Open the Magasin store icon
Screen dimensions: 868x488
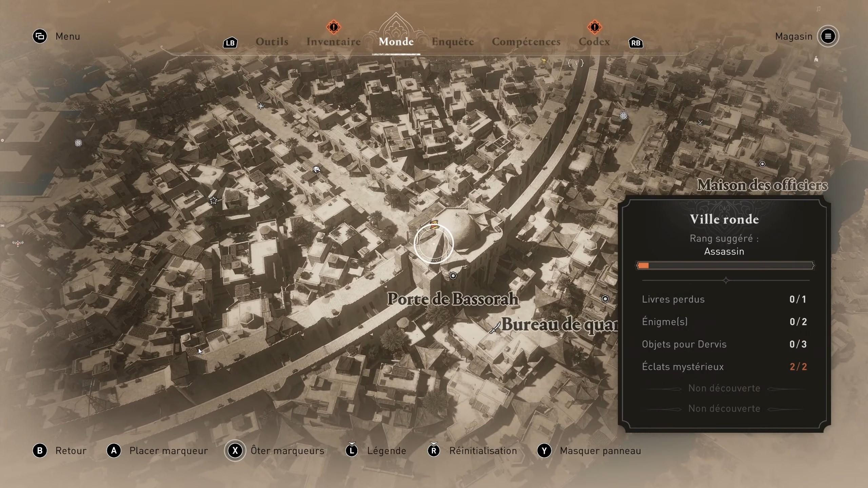(x=828, y=36)
